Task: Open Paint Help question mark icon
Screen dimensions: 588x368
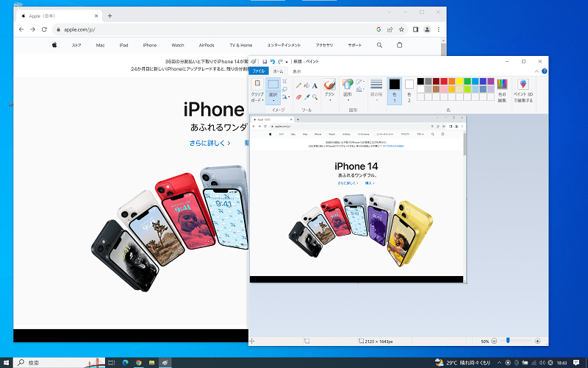Action: 545,71
